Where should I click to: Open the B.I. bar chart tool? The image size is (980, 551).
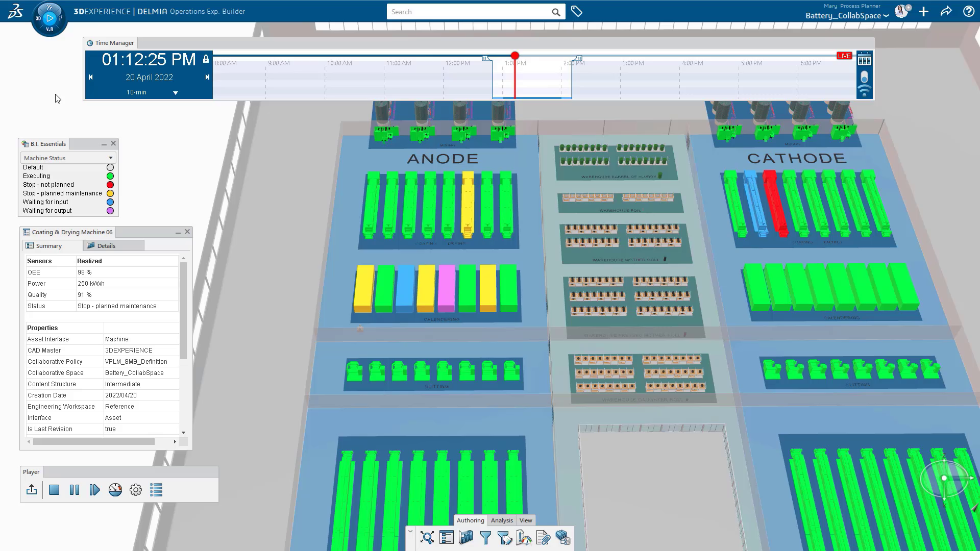pyautogui.click(x=466, y=538)
